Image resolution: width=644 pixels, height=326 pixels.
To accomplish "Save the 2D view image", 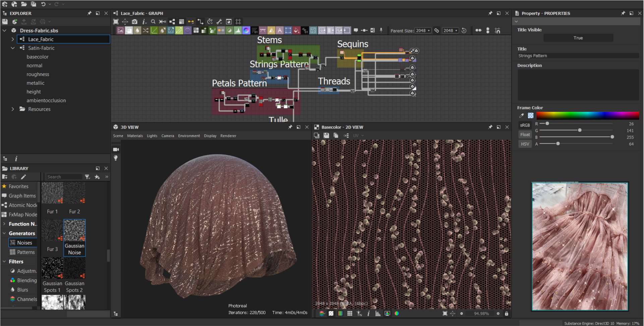I will (326, 136).
